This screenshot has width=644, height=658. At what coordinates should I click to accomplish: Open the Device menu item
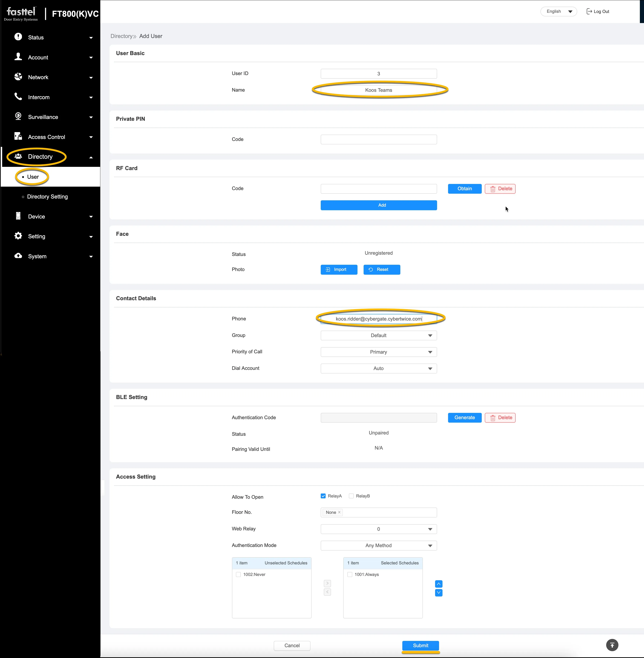pyautogui.click(x=51, y=217)
